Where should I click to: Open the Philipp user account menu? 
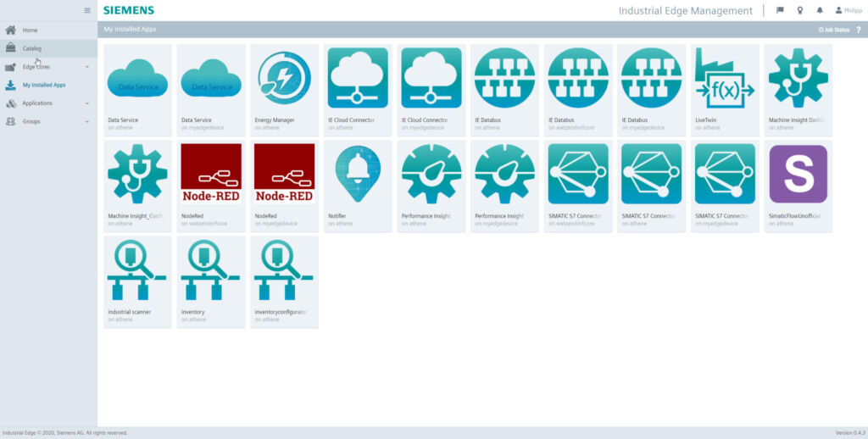849,10
